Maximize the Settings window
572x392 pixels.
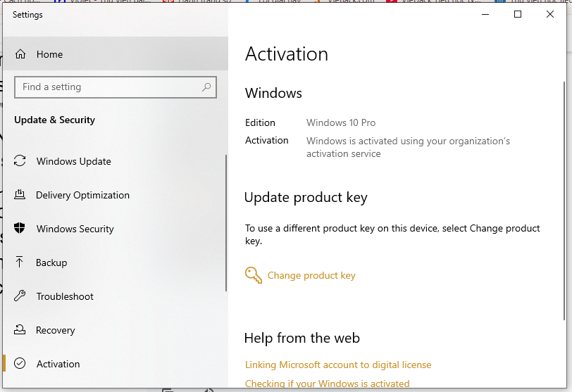tap(518, 14)
